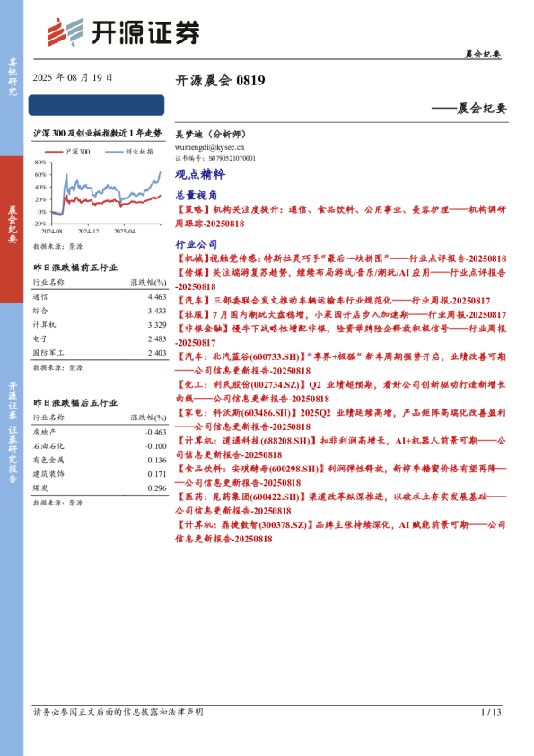Open the 道通科技(688208.SH) report link
The width and height of the screenshot is (534, 756).
pyautogui.click(x=341, y=447)
